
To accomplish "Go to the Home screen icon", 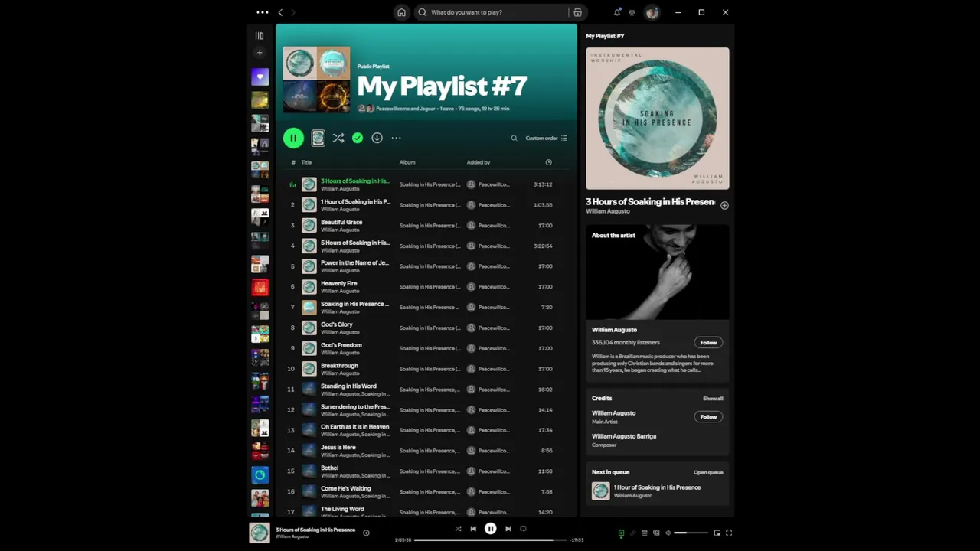I will click(x=401, y=12).
